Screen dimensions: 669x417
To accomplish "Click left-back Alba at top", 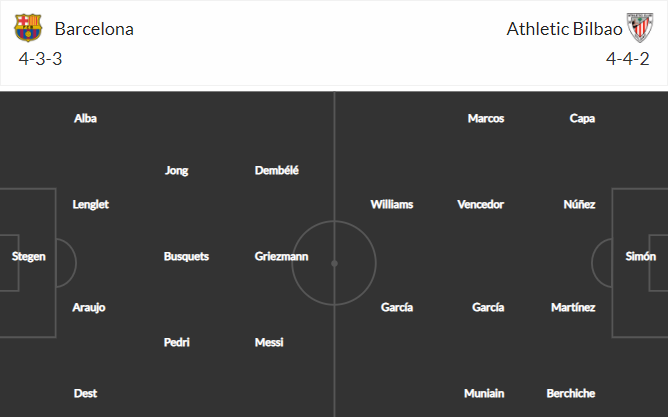I will click(85, 119).
